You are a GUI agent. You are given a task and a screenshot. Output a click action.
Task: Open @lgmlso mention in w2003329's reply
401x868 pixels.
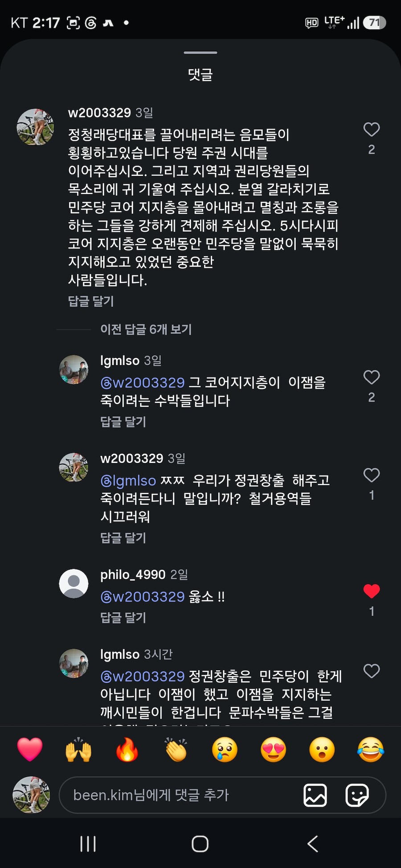tap(128, 481)
